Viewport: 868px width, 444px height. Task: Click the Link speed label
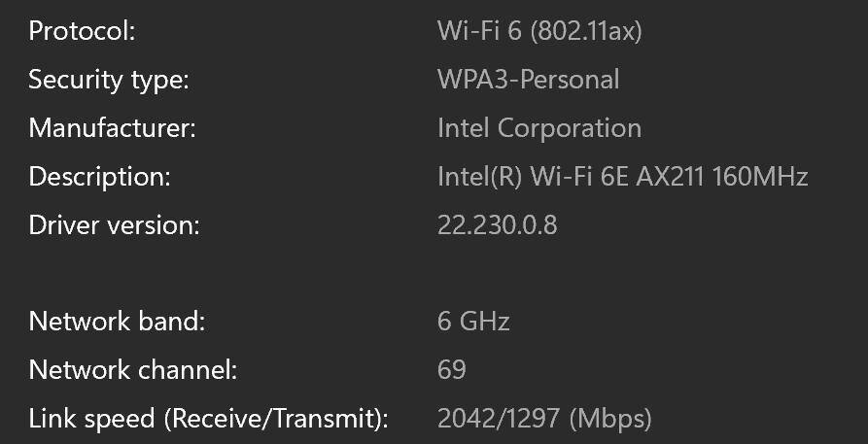pos(91,419)
